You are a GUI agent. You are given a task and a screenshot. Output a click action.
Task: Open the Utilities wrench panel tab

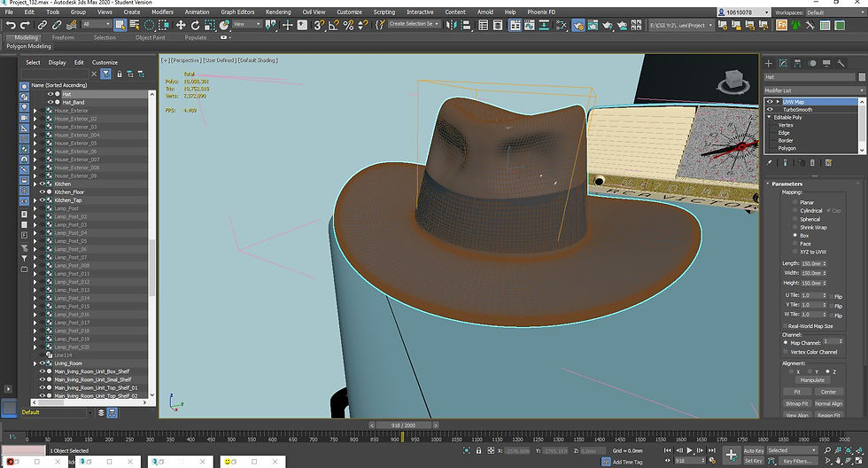(x=841, y=63)
